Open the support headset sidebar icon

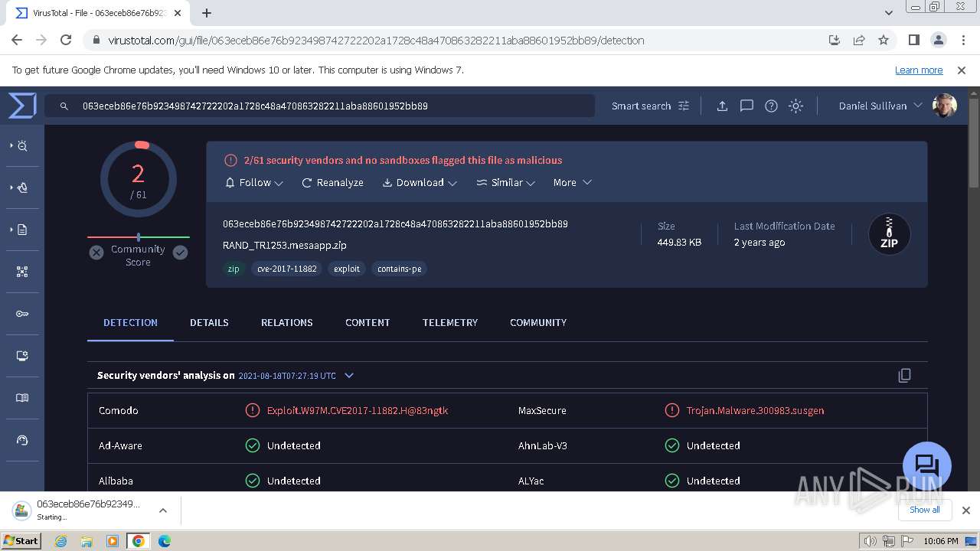[22, 440]
